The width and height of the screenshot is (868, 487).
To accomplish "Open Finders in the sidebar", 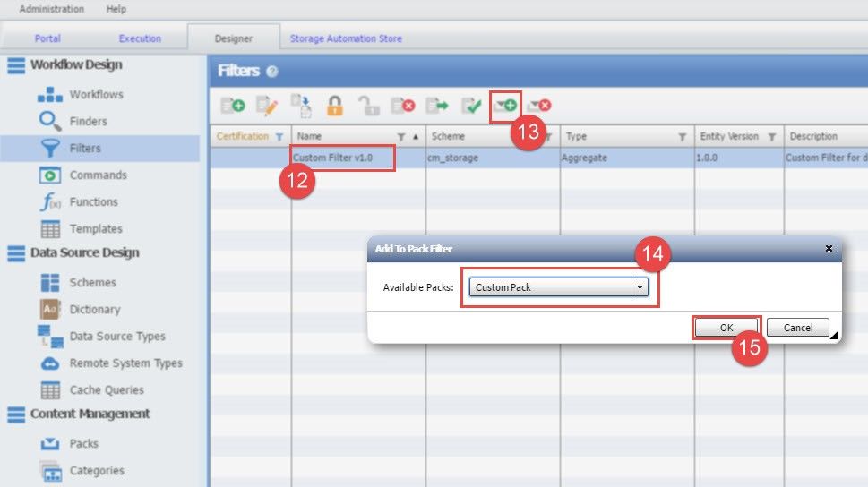I will click(x=88, y=121).
